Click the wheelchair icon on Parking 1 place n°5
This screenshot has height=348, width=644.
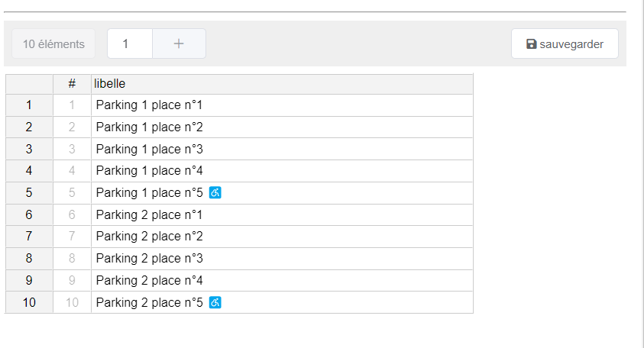click(215, 192)
